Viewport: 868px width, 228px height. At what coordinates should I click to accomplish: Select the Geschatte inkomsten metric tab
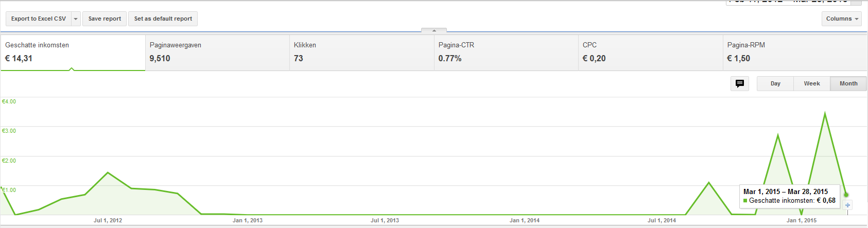(x=73, y=52)
